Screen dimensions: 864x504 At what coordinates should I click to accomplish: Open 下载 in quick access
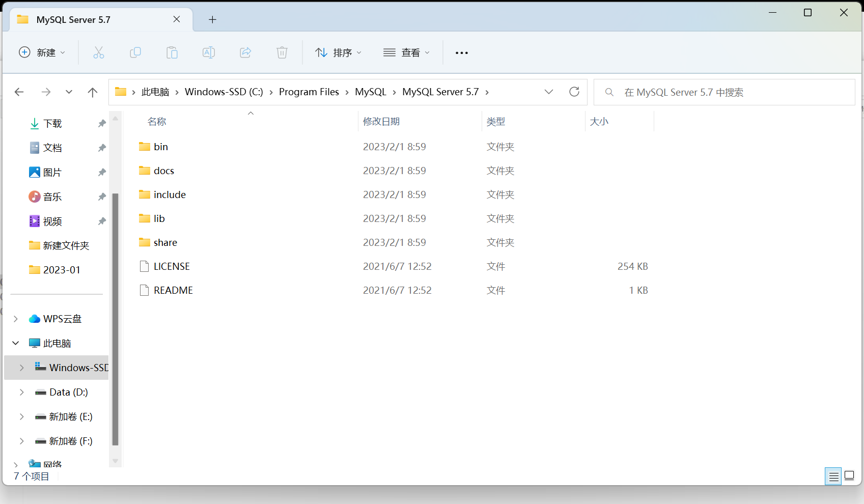pyautogui.click(x=52, y=123)
